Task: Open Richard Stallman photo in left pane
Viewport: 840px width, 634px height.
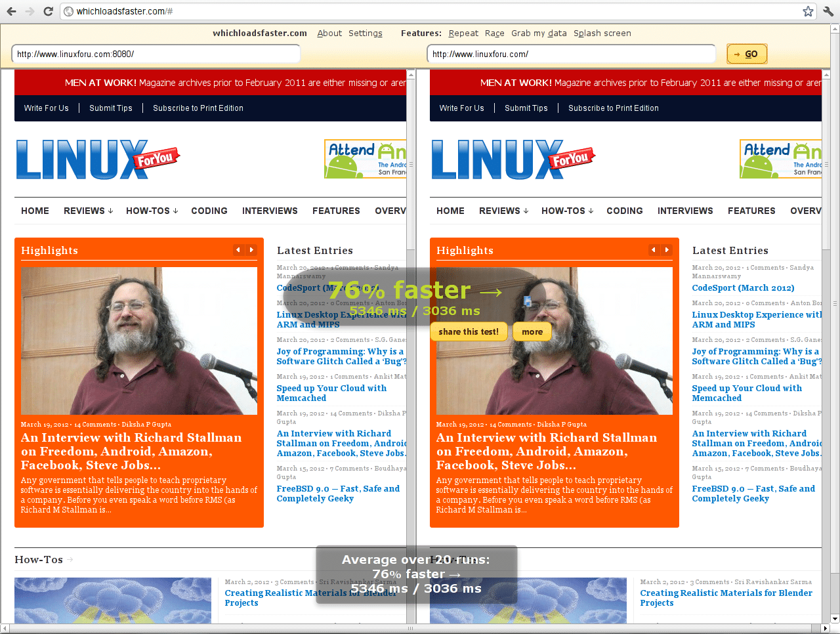Action: point(138,341)
